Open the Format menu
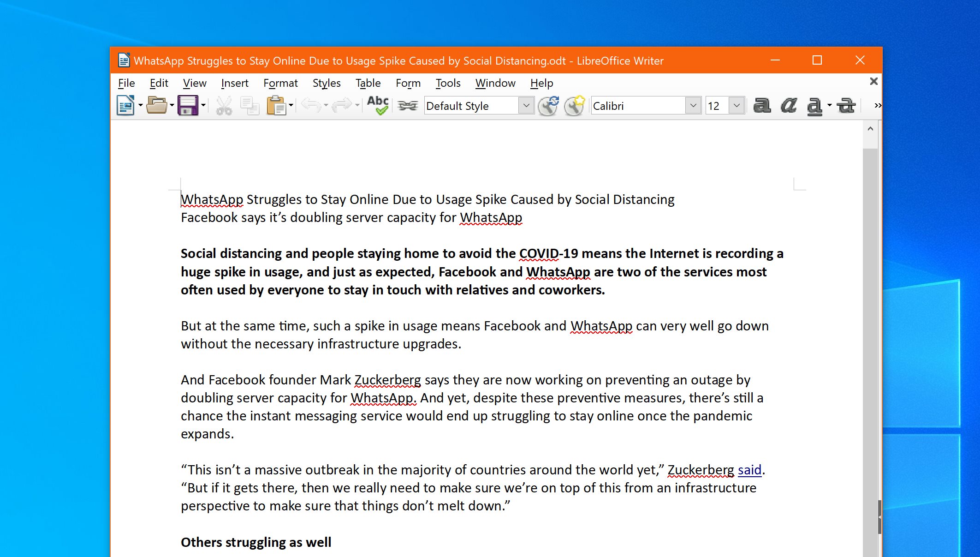The image size is (980, 557). point(280,83)
